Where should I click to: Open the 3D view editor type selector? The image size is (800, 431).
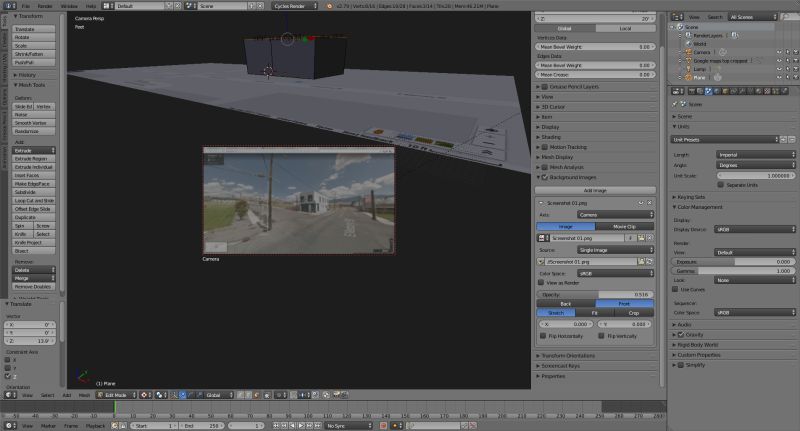click(x=10, y=395)
